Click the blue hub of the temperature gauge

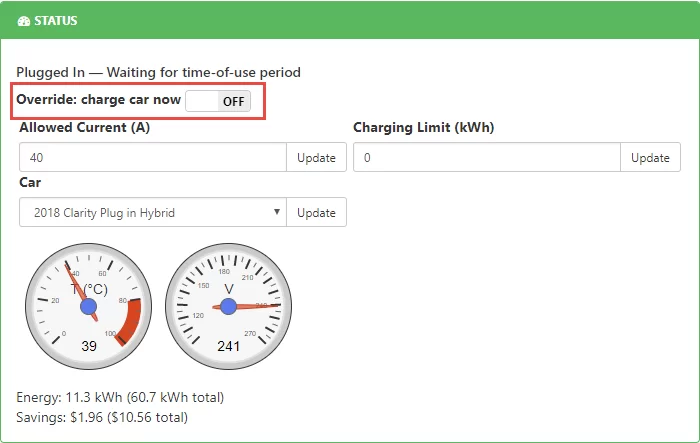pyautogui.click(x=88, y=305)
